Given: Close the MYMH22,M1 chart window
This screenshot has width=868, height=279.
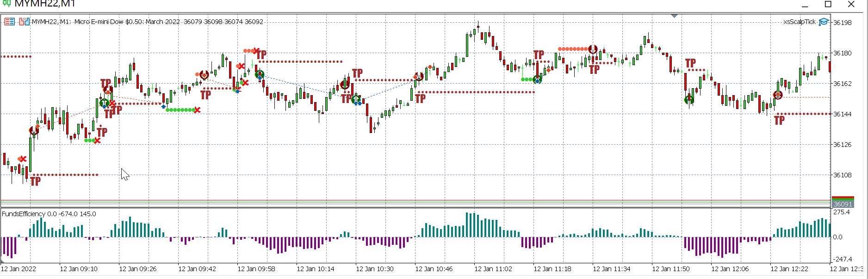Looking at the screenshot, I should (851, 4).
